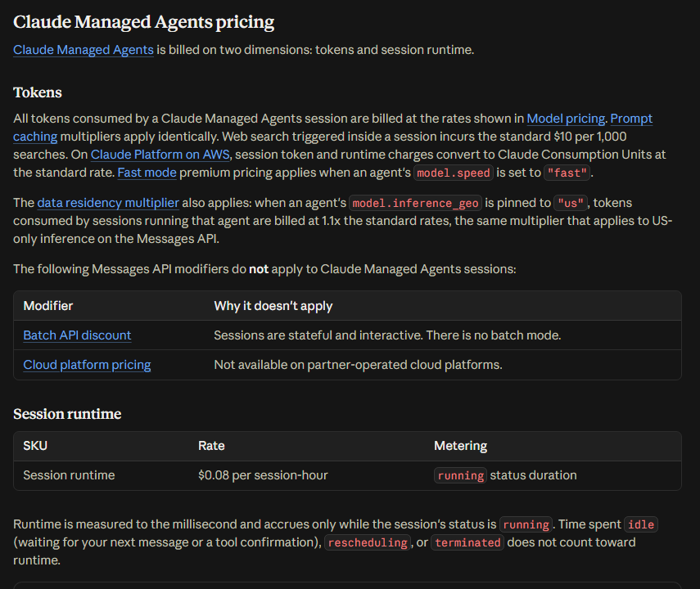The width and height of the screenshot is (700, 589).
Task: Click the Tokens section heading
Action: click(38, 92)
